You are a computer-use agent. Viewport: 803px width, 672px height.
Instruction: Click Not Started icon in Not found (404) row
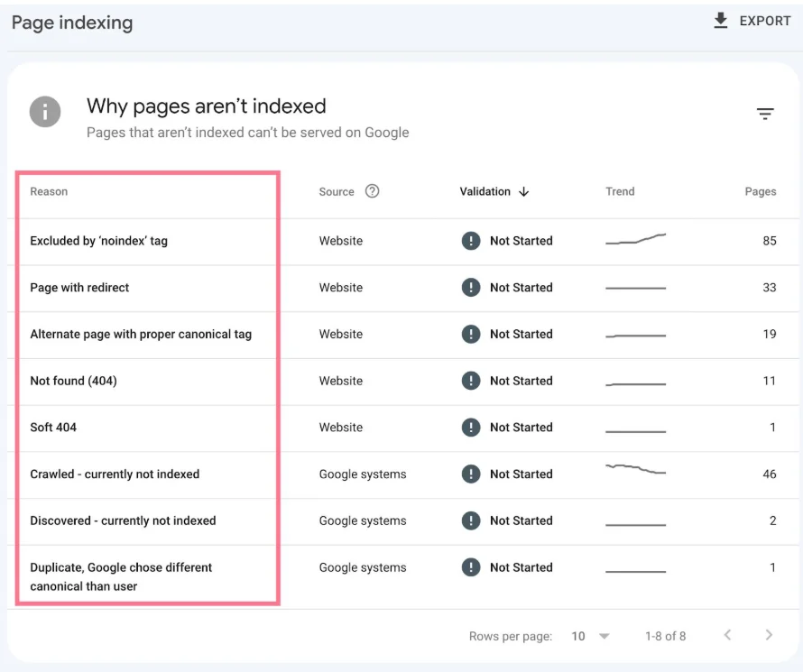point(471,381)
